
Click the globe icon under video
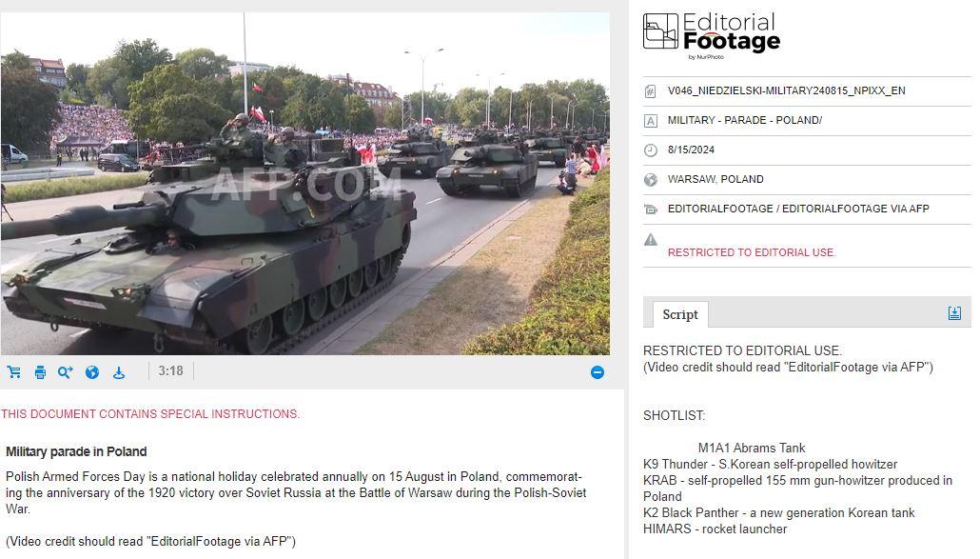tap(92, 372)
